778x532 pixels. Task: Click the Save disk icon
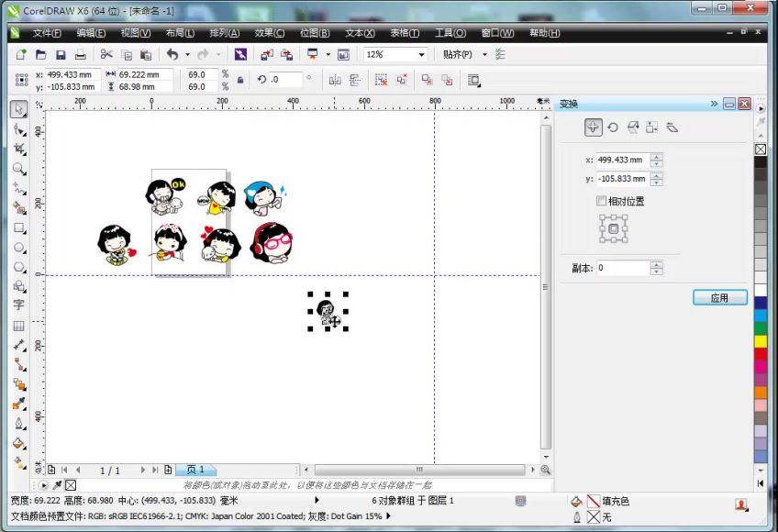(x=61, y=55)
